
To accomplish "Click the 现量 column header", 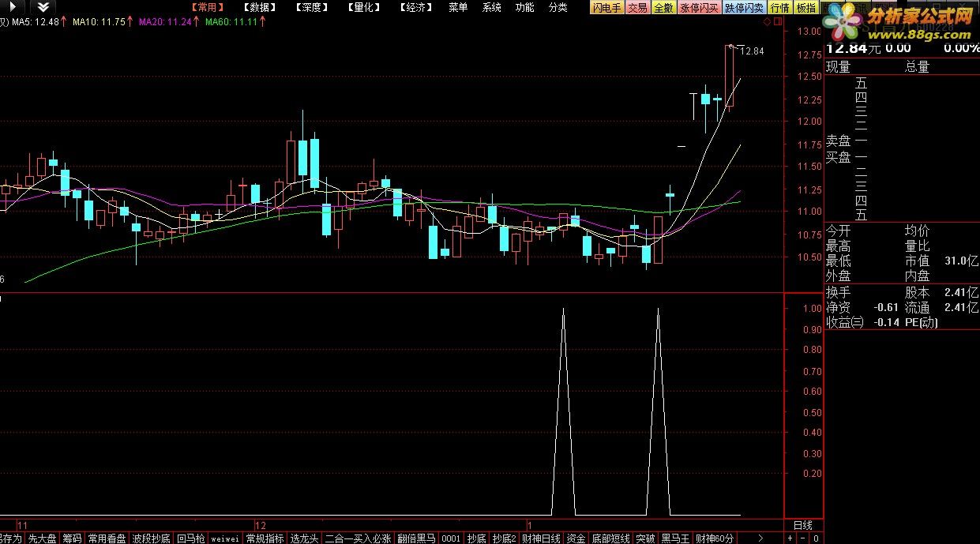I will [838, 67].
